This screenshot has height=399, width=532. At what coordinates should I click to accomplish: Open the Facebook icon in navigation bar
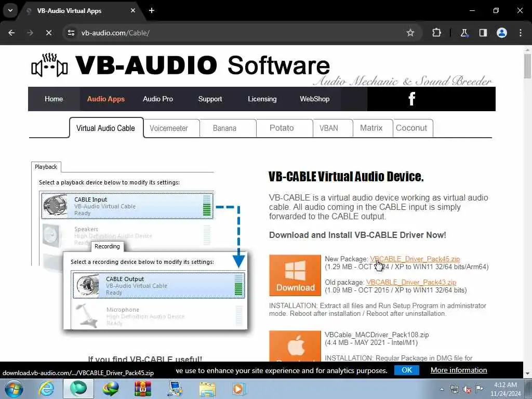click(411, 99)
